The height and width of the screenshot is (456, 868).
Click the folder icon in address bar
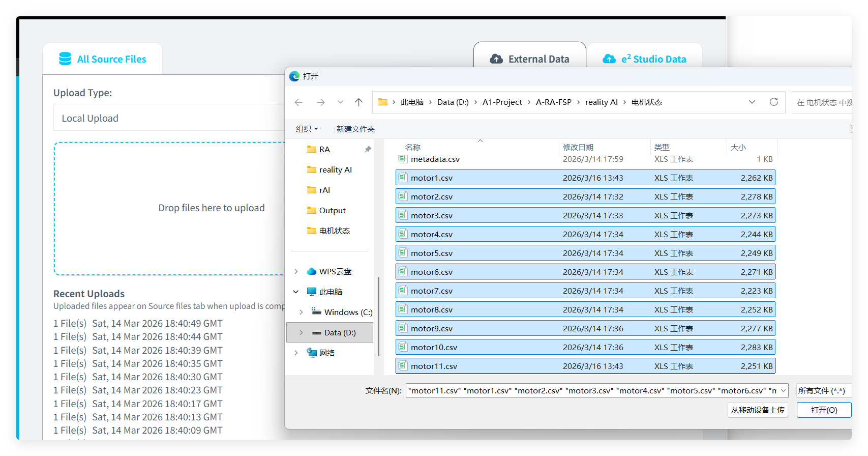[383, 102]
